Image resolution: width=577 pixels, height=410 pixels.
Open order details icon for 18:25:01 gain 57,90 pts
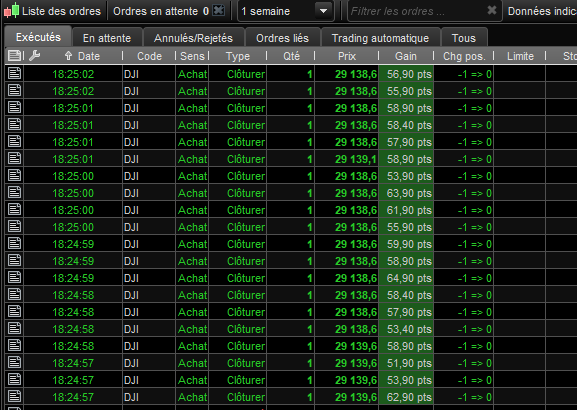point(14,141)
